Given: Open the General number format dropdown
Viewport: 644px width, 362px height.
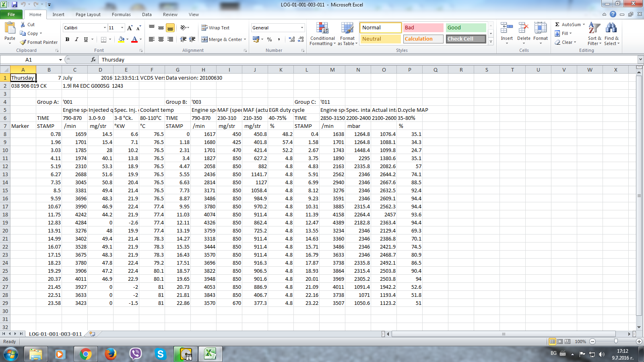Looking at the screenshot, I should [302, 28].
